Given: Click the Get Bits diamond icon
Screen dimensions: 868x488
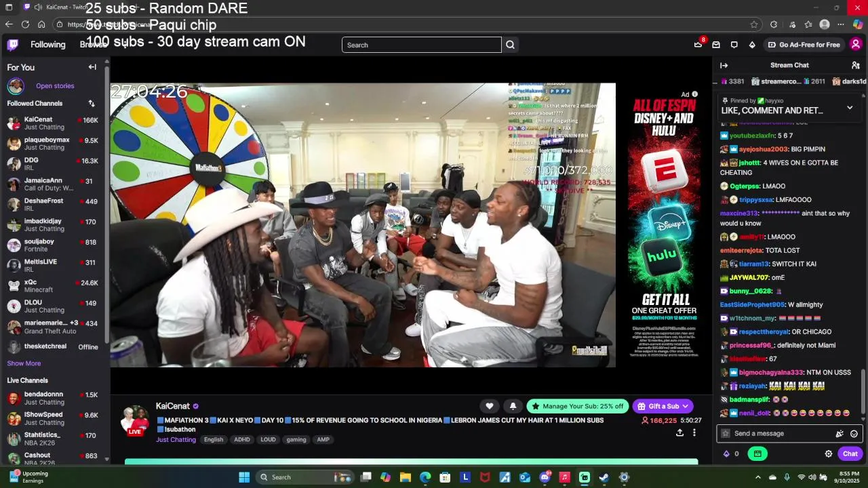Looking at the screenshot, I should click(751, 45).
